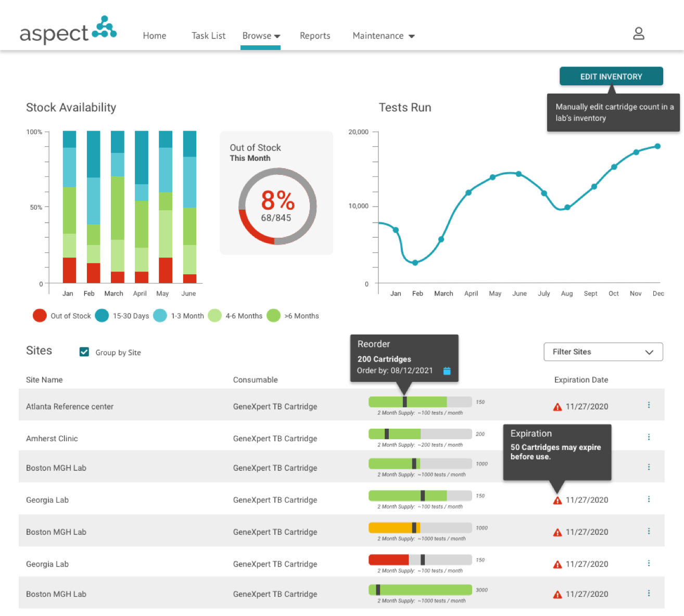Click Amherst Clinic's GeneXpert TB Cartridge cell
This screenshot has width=684, height=616.
coord(275,439)
